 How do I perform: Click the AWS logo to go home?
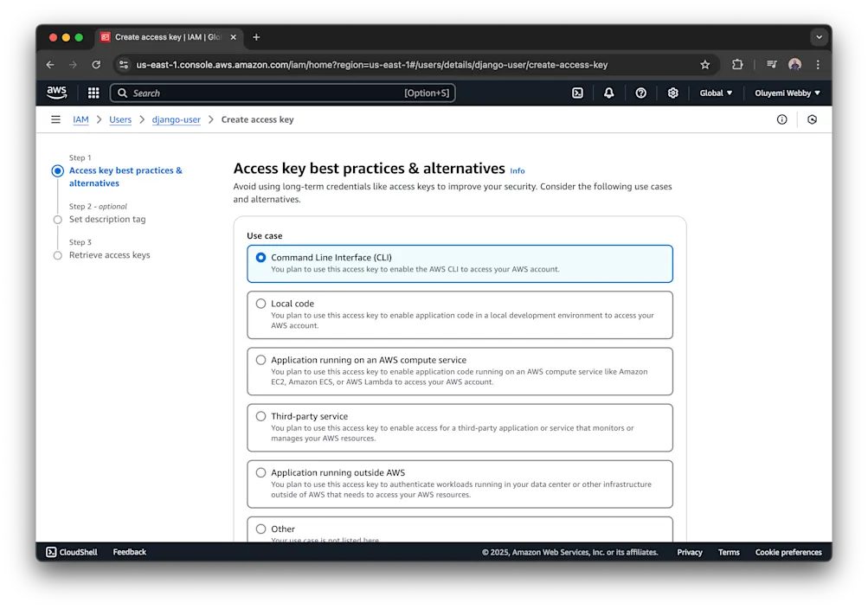[x=55, y=93]
